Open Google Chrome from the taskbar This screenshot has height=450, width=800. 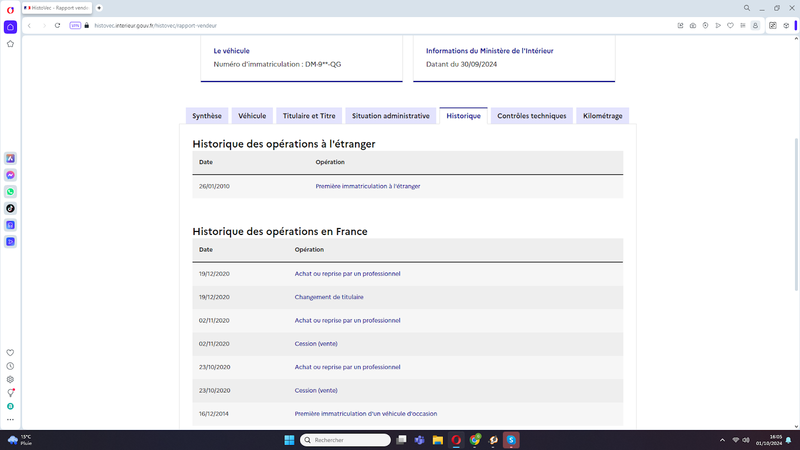click(x=475, y=440)
